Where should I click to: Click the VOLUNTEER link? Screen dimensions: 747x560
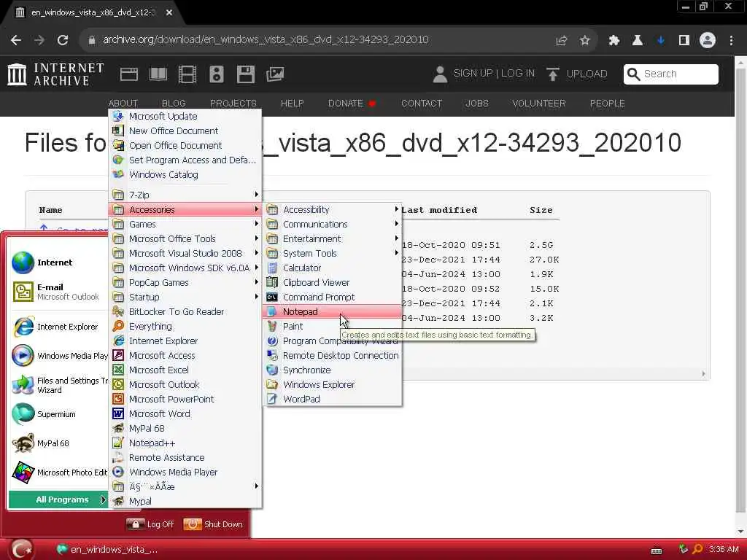(539, 104)
